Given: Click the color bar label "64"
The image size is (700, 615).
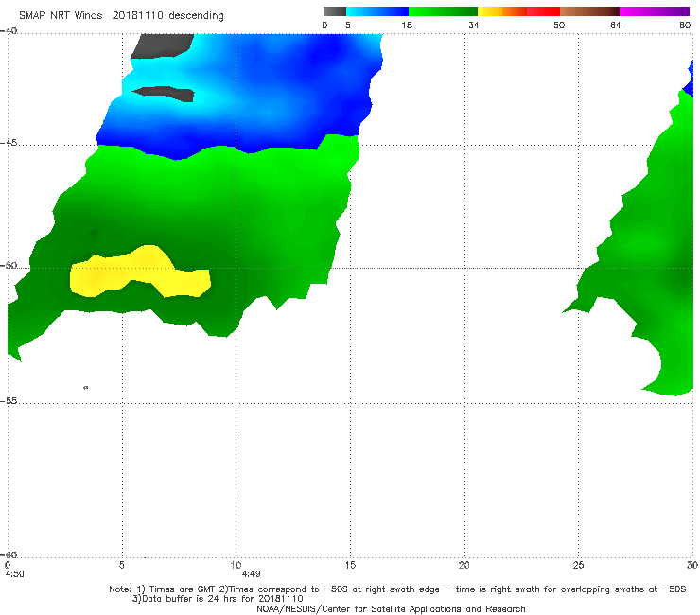Looking at the screenshot, I should pos(616,25).
